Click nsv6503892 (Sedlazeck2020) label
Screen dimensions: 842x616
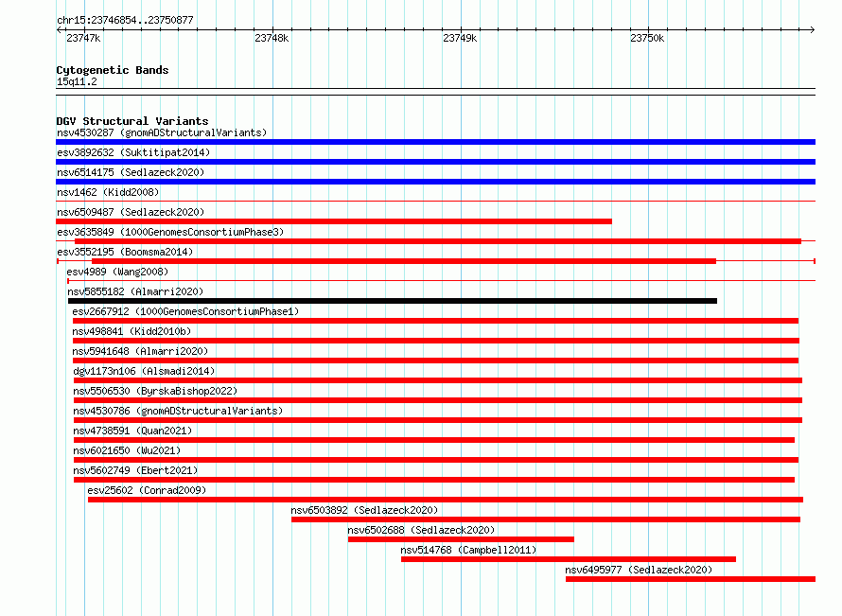[x=364, y=510]
